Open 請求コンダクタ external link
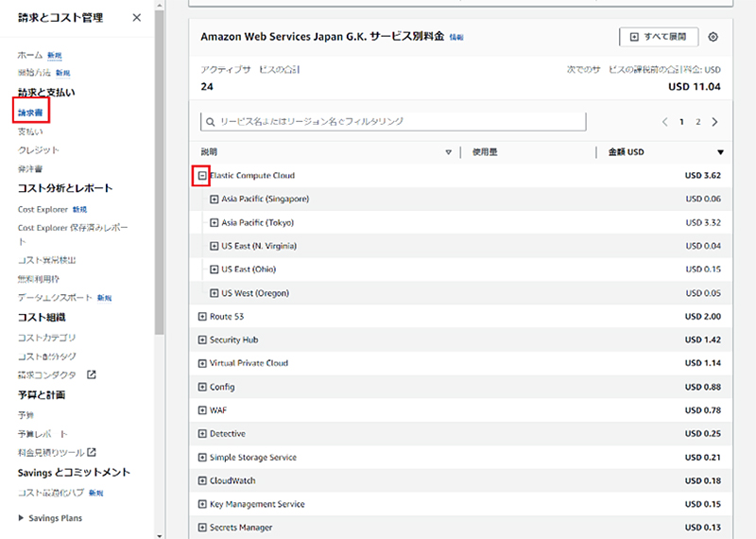Viewport: 756px width, 539px height. [57, 374]
